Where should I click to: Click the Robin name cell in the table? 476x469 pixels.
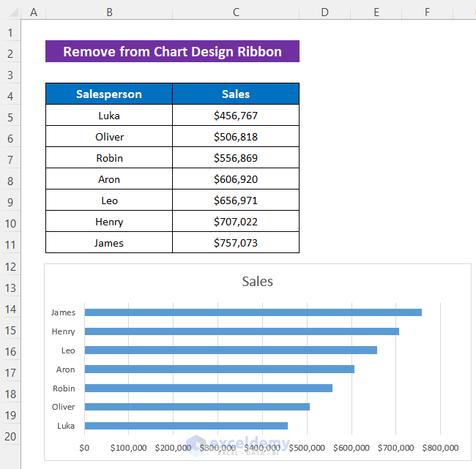click(x=109, y=158)
